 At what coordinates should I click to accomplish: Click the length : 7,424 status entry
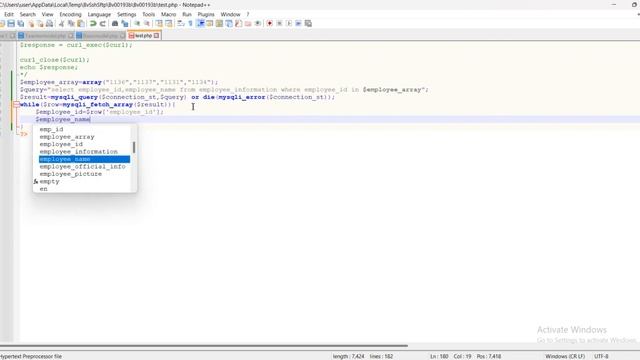[348, 356]
